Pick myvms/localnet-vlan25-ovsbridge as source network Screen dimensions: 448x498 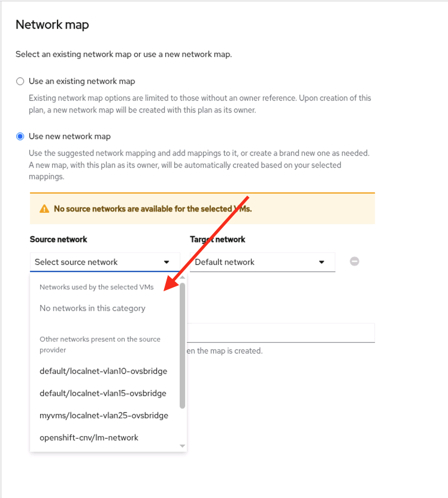click(x=104, y=415)
